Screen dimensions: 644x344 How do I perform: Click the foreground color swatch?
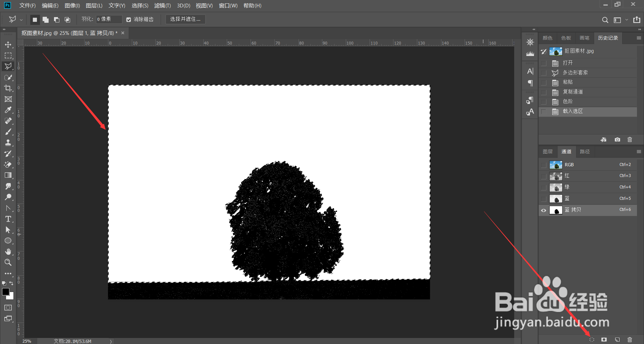6,292
